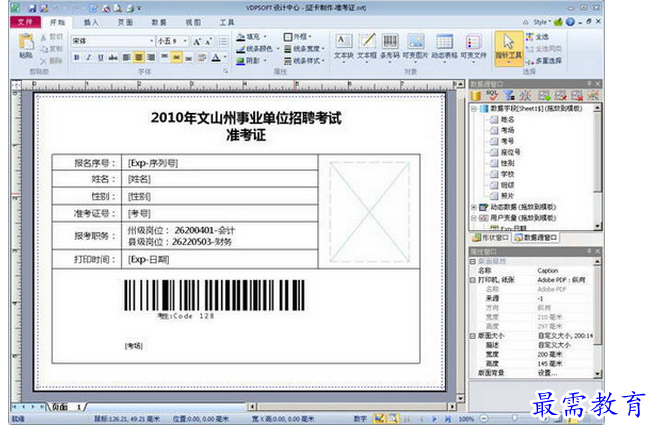Image resolution: width=654 pixels, height=436 pixels.
Task: Click the SQL check icon in data source panel
Action: click(493, 96)
